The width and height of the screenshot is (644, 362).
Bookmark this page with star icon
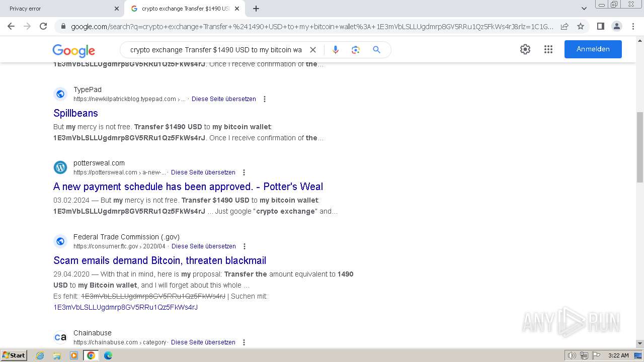click(x=581, y=26)
